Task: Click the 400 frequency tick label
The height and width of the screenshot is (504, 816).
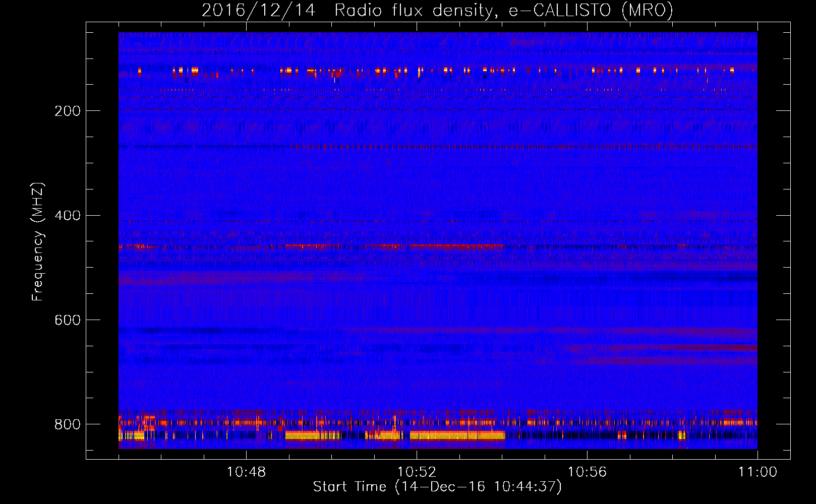Action: 68,216
